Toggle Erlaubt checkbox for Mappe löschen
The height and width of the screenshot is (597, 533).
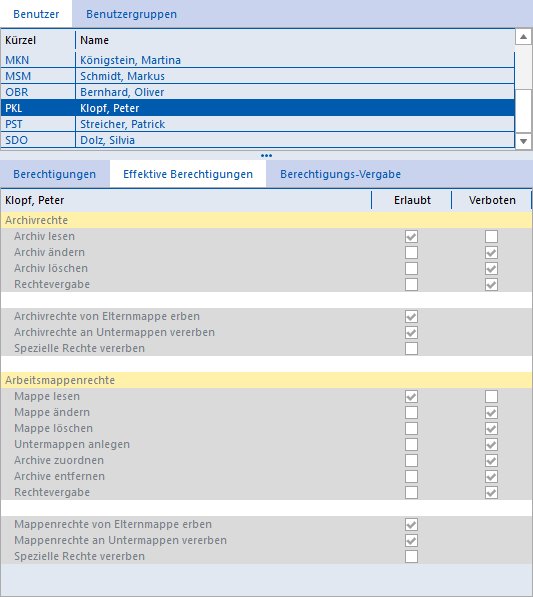coord(411,428)
